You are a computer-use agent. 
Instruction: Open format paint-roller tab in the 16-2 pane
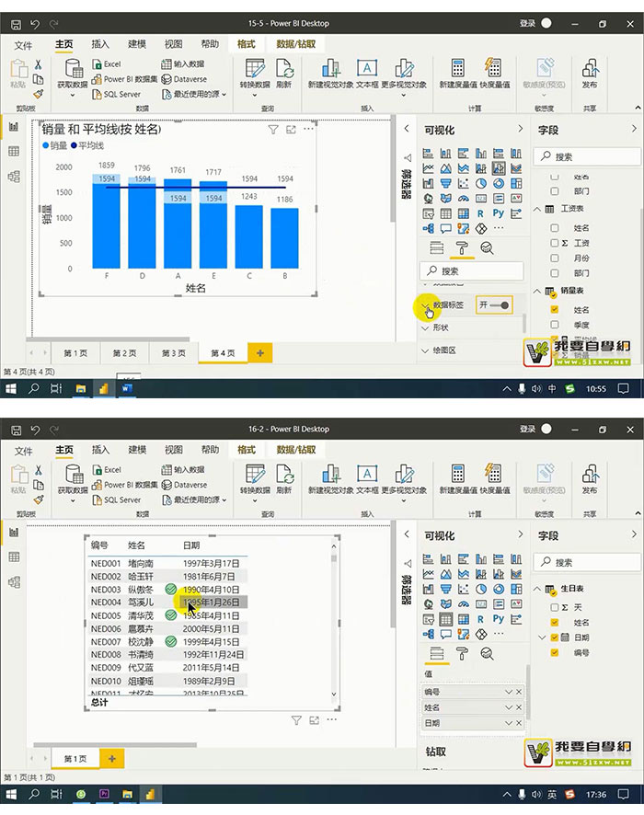(x=462, y=653)
